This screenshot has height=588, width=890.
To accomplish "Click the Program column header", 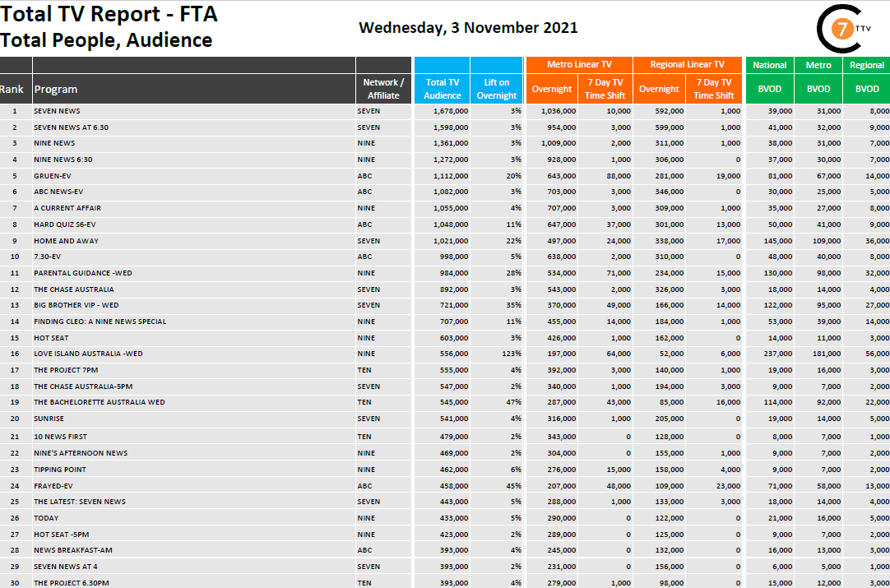I will pos(56,89).
